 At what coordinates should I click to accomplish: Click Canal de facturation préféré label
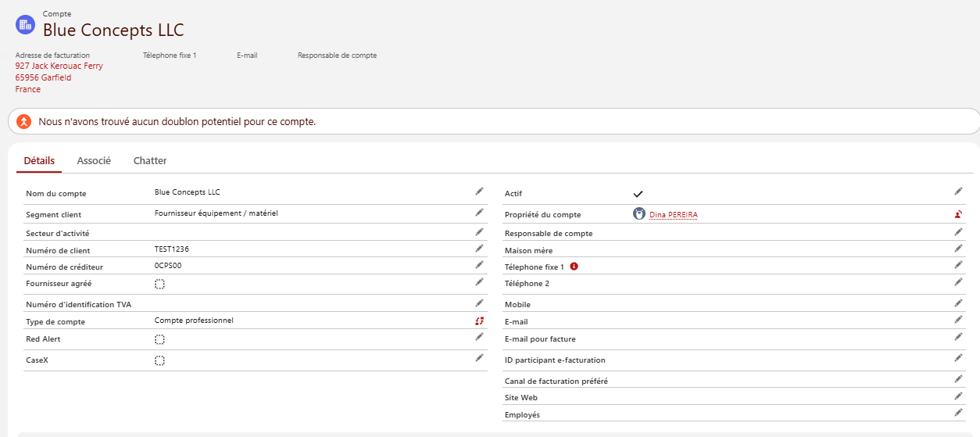pyautogui.click(x=556, y=381)
